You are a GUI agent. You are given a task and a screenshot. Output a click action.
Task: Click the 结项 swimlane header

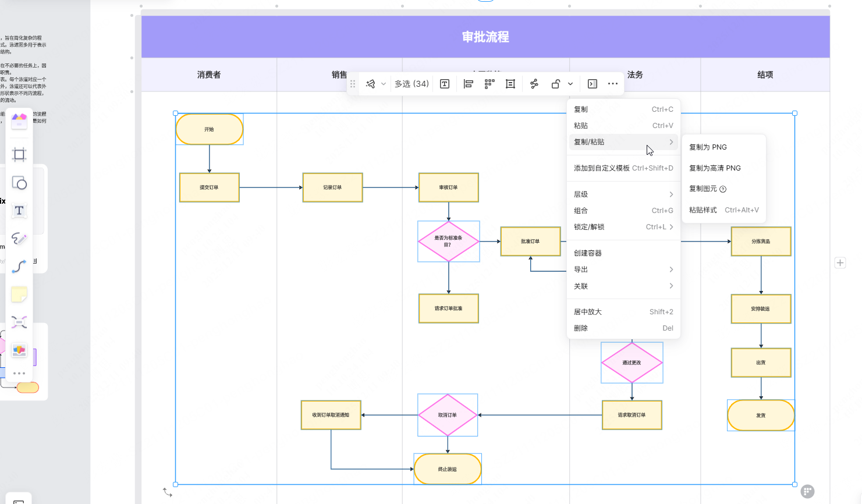click(765, 74)
